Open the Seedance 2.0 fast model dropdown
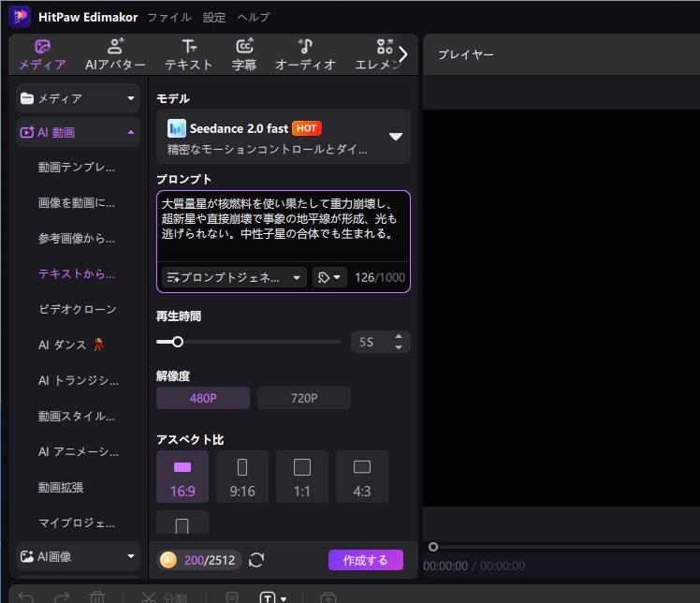This screenshot has width=700, height=603. [x=284, y=137]
